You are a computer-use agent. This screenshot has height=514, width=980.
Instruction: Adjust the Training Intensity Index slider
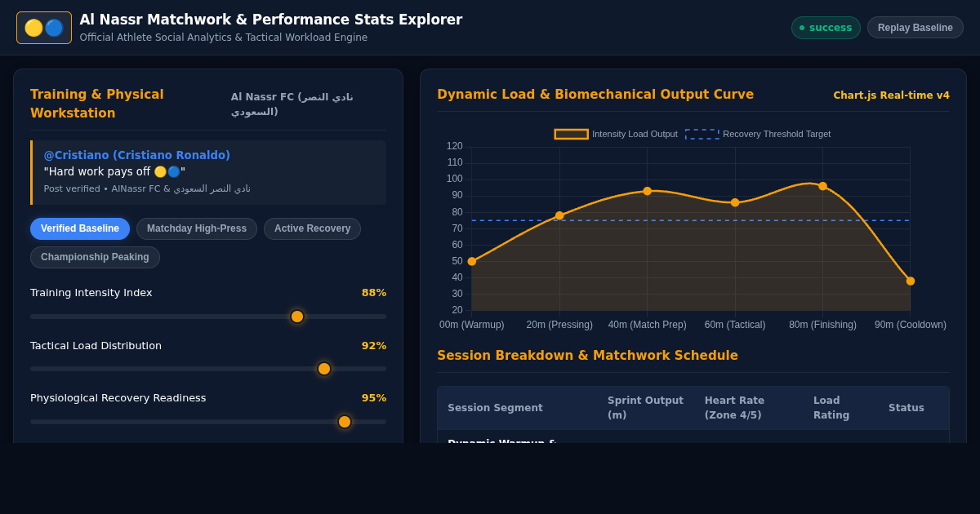tap(208, 317)
